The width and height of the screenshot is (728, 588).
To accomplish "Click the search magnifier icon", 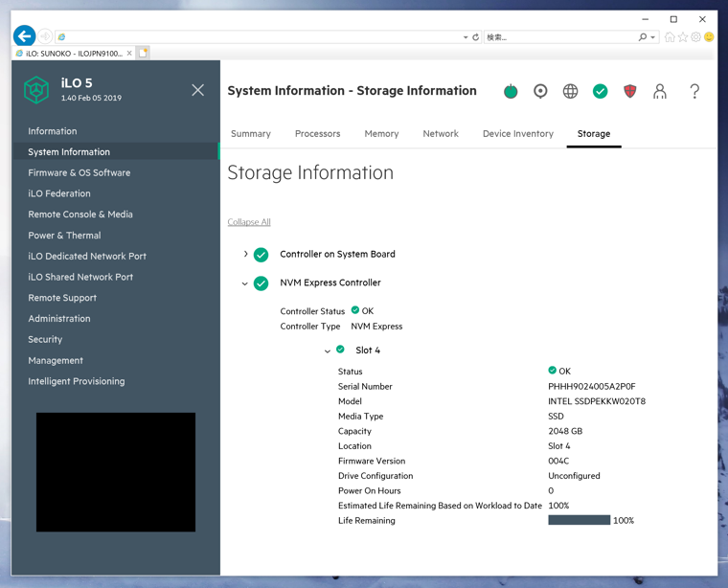I will click(x=643, y=37).
